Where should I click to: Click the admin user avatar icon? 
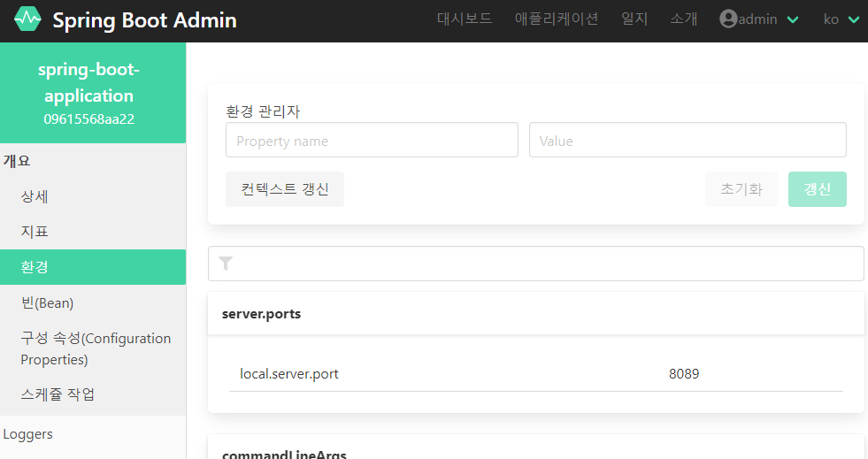[728, 19]
